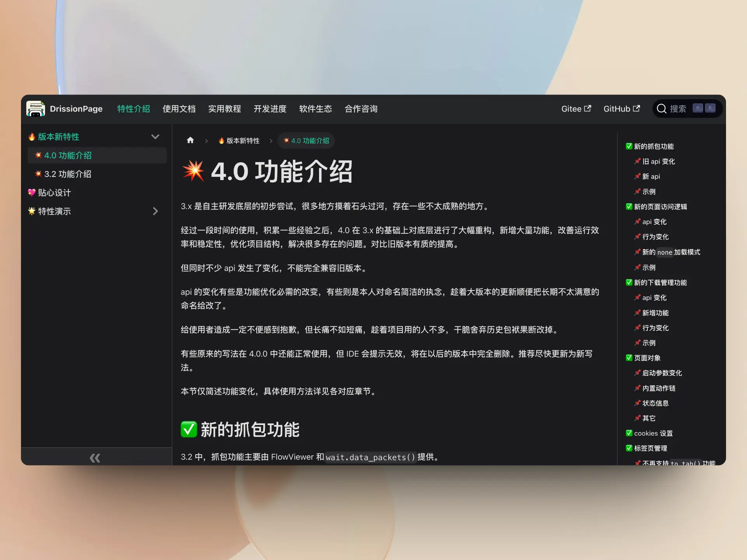747x560 pixels.
Task: Click the heart icon beside 贴心设计
Action: pyautogui.click(x=32, y=192)
